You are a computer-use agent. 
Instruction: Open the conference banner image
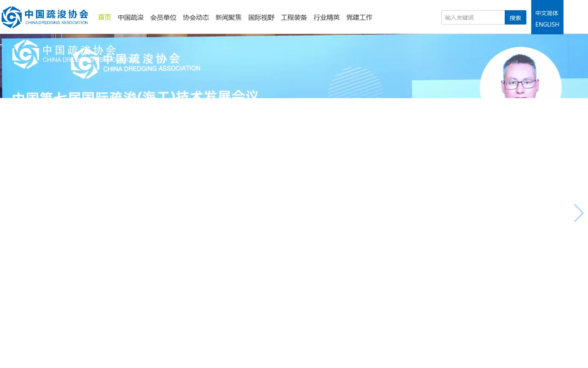click(294, 66)
